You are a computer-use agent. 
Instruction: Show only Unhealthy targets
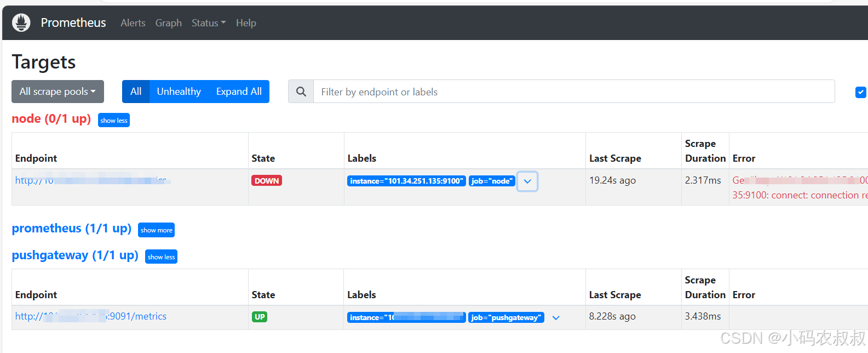179,92
